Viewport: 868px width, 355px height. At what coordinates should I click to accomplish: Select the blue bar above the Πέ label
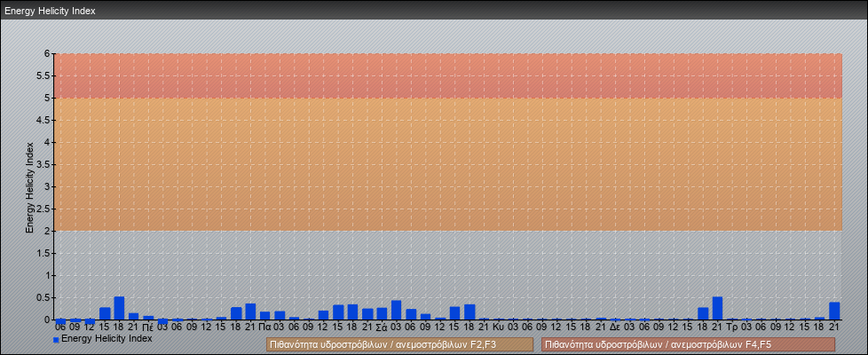click(x=148, y=318)
